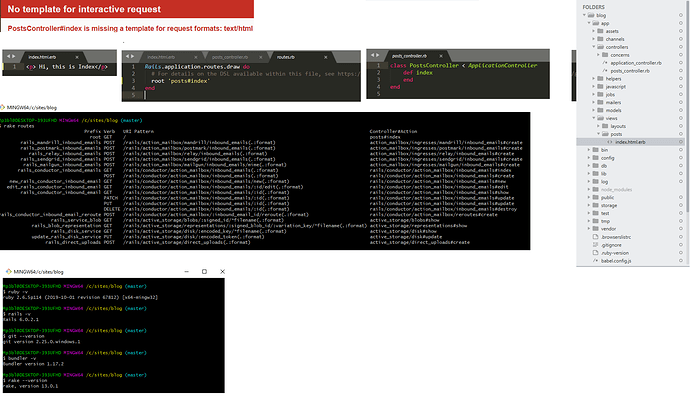Click the bin folder icon in the sidebar
The height and width of the screenshot is (401, 690).
click(595, 150)
